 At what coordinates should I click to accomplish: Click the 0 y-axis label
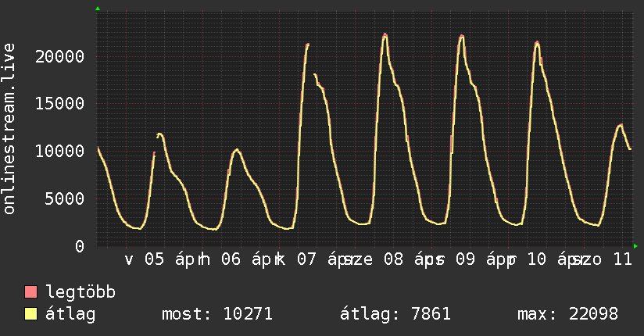[x=80, y=246]
